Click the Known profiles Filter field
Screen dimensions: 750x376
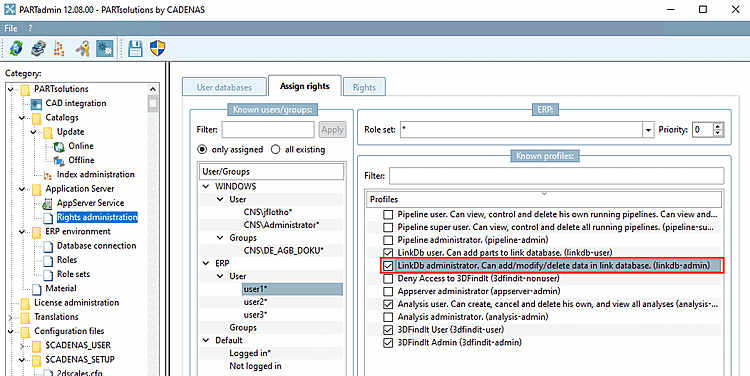pyautogui.click(x=556, y=176)
